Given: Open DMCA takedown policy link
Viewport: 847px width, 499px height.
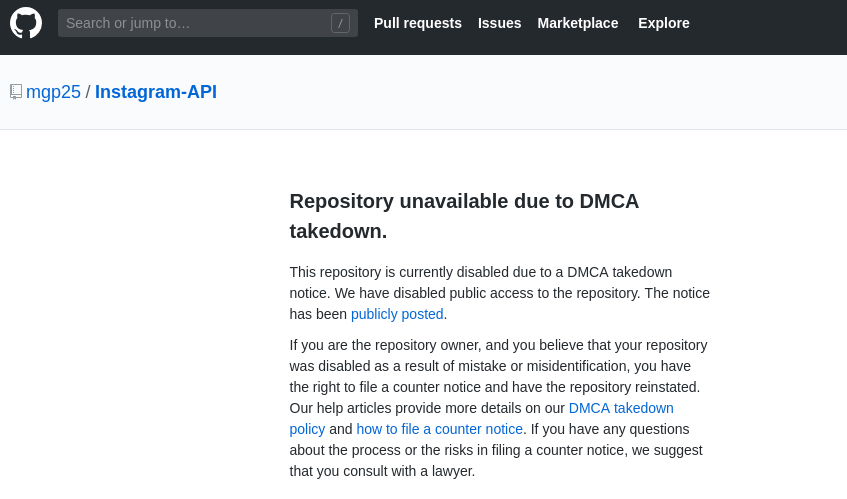Looking at the screenshot, I should tap(621, 408).
